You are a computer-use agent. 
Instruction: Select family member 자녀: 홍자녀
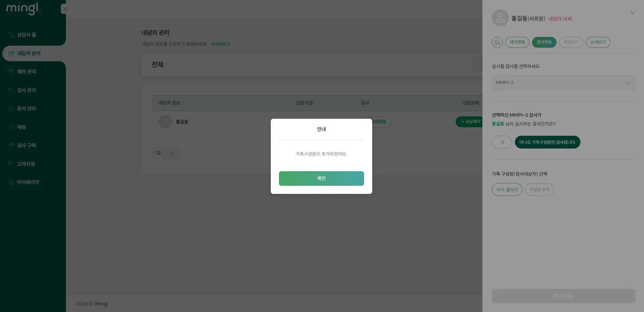(x=507, y=190)
